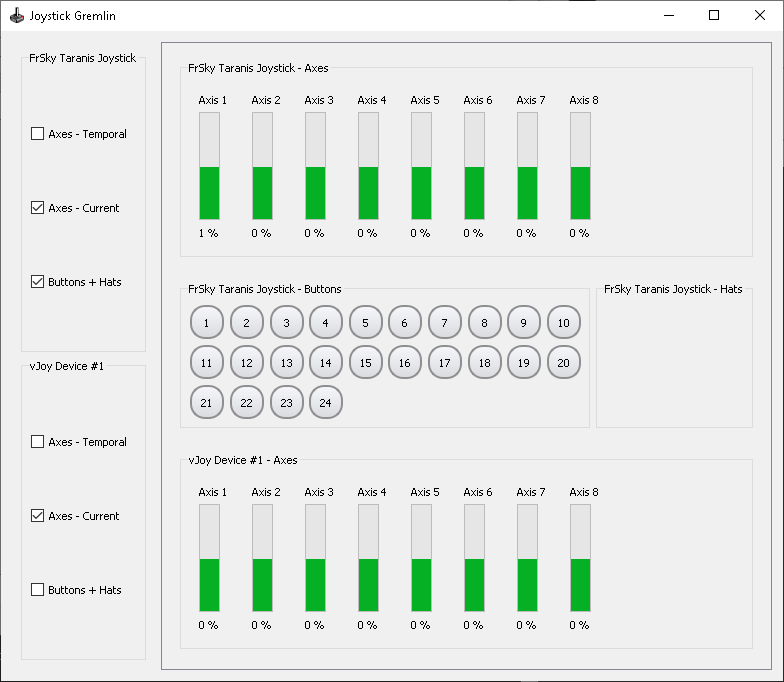Viewport: 784px width, 682px height.
Task: Check vJoy Device #1 Buttons + Hats
Action: point(38,590)
